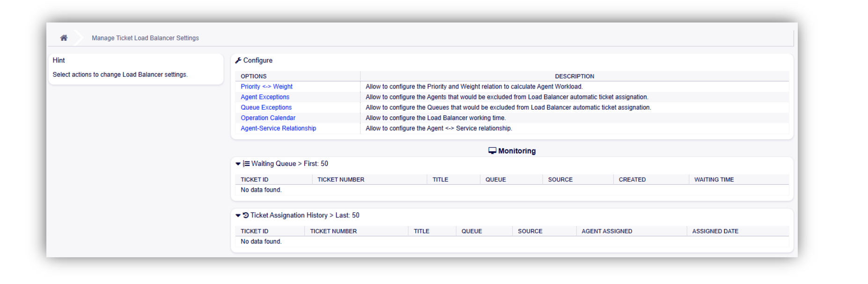Image resolution: width=868 pixels, height=284 pixels.
Task: Open Priority <-> Weight settings
Action: click(266, 87)
